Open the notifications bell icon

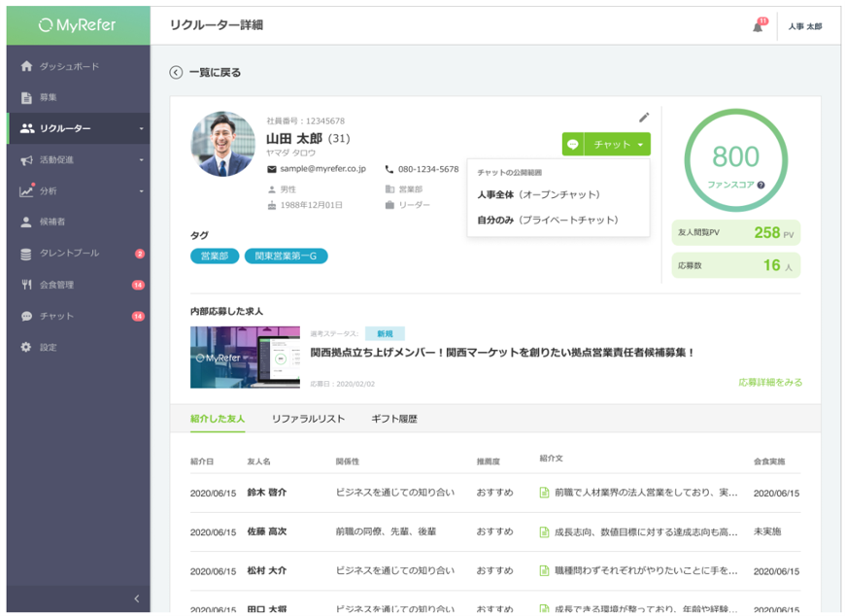759,26
